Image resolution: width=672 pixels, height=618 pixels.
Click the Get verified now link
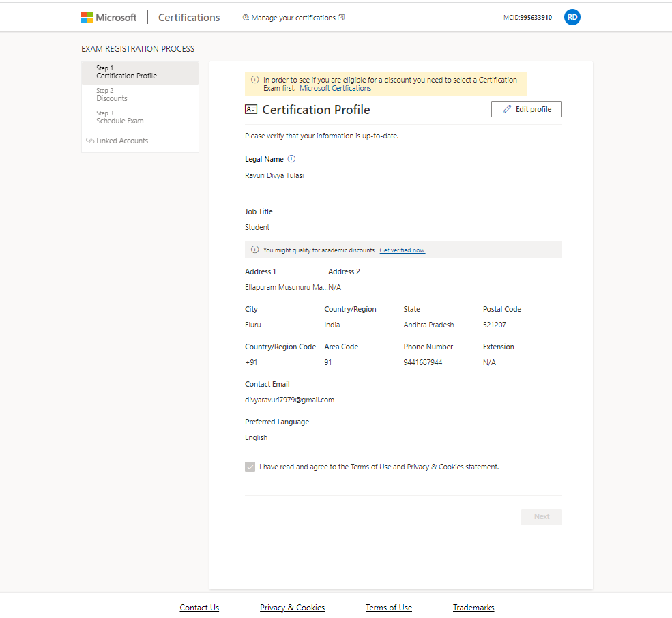pyautogui.click(x=403, y=250)
